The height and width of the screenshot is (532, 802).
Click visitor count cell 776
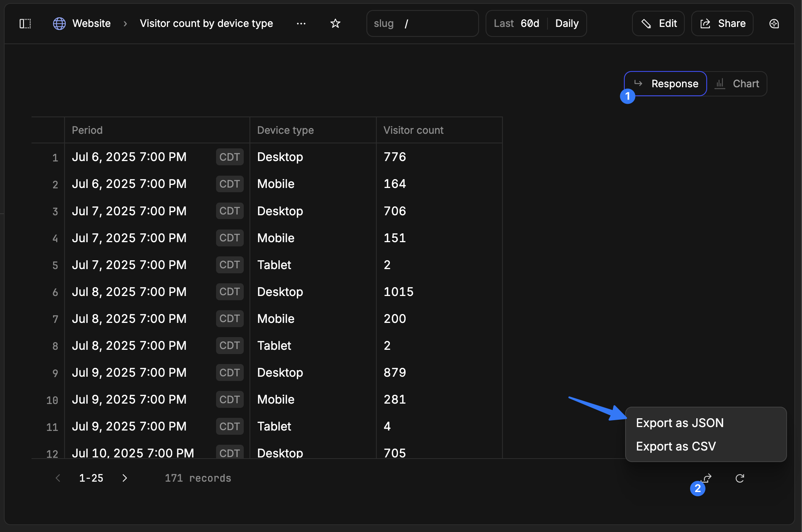coord(395,157)
